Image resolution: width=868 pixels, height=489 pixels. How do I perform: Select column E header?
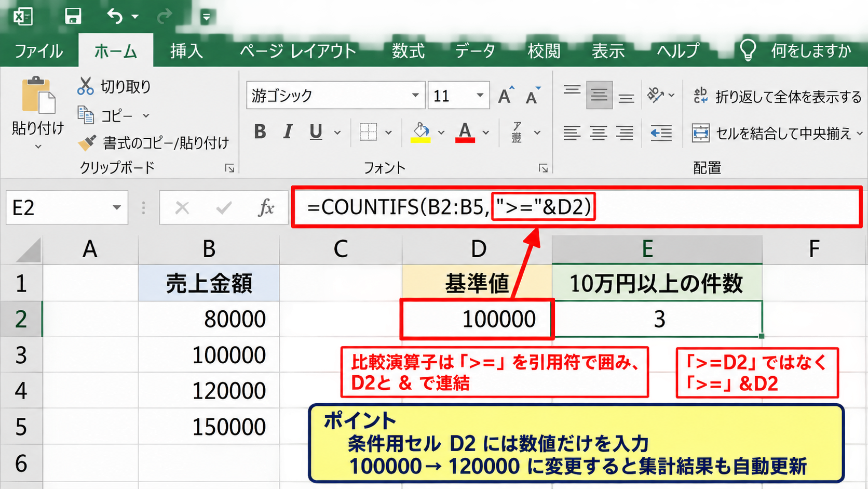click(x=657, y=249)
